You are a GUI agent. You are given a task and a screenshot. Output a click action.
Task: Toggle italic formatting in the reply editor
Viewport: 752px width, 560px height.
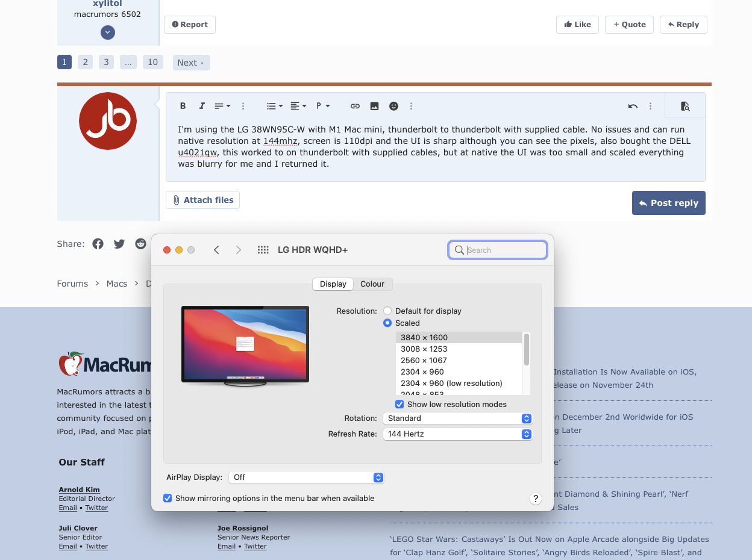point(202,106)
